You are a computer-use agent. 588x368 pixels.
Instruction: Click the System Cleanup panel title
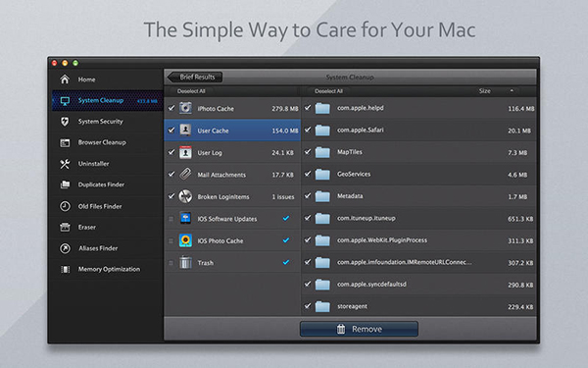coord(350,77)
